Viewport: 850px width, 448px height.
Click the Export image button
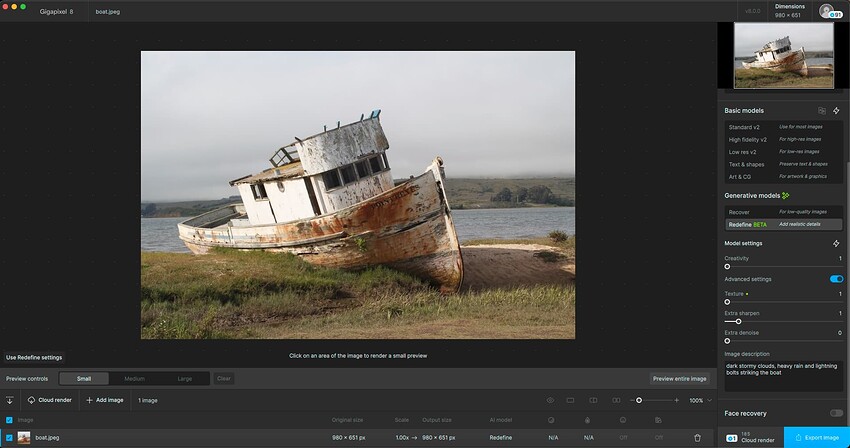point(816,438)
